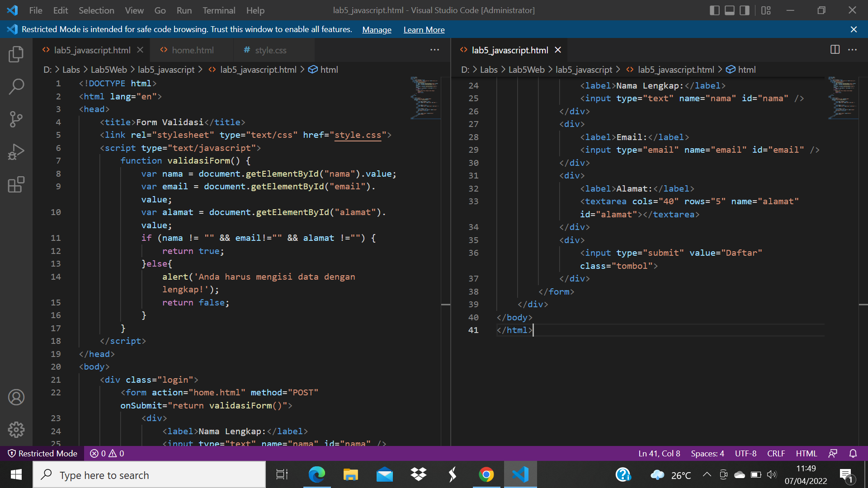Click Manage in the Restricted Mode banner

click(377, 29)
